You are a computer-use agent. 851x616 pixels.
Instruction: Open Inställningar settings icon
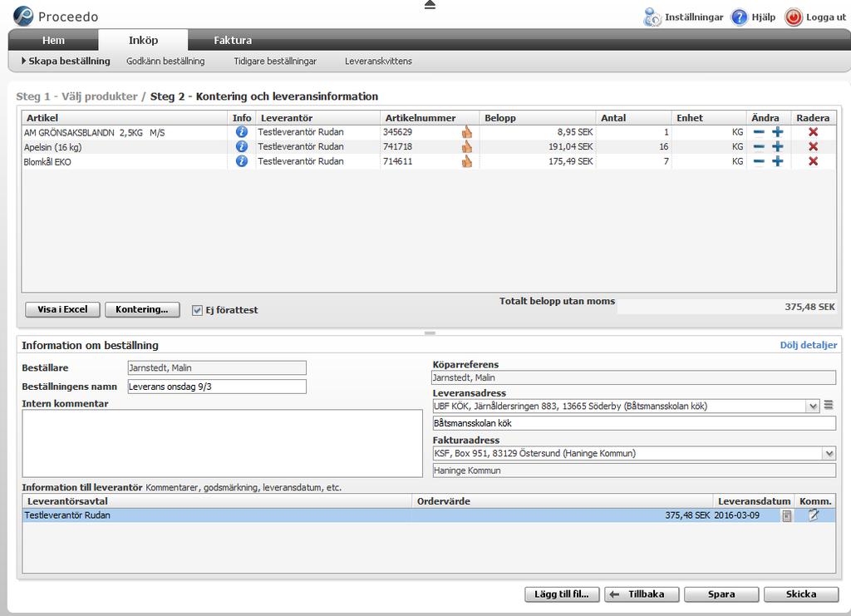pyautogui.click(x=652, y=17)
